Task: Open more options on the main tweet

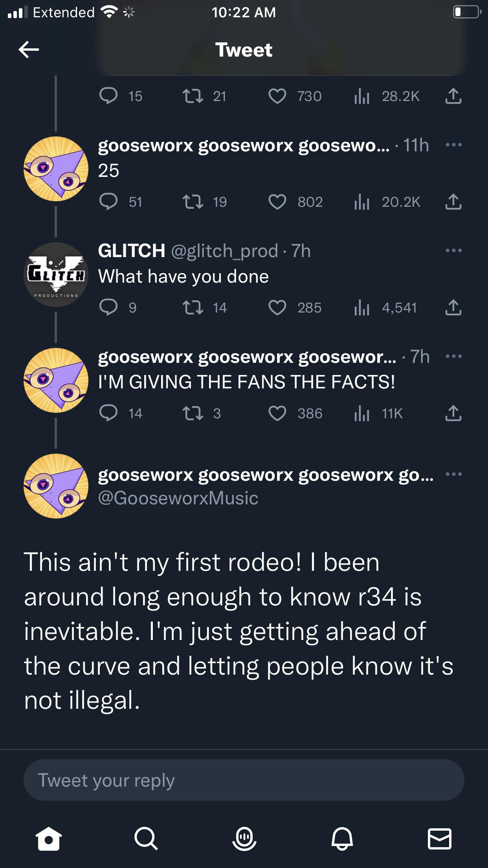Action: 453,474
